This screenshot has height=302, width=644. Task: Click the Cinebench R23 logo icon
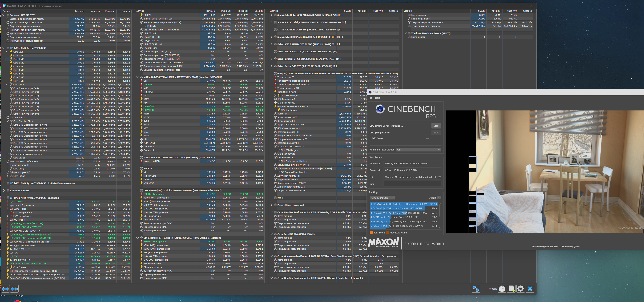pyautogui.click(x=380, y=109)
